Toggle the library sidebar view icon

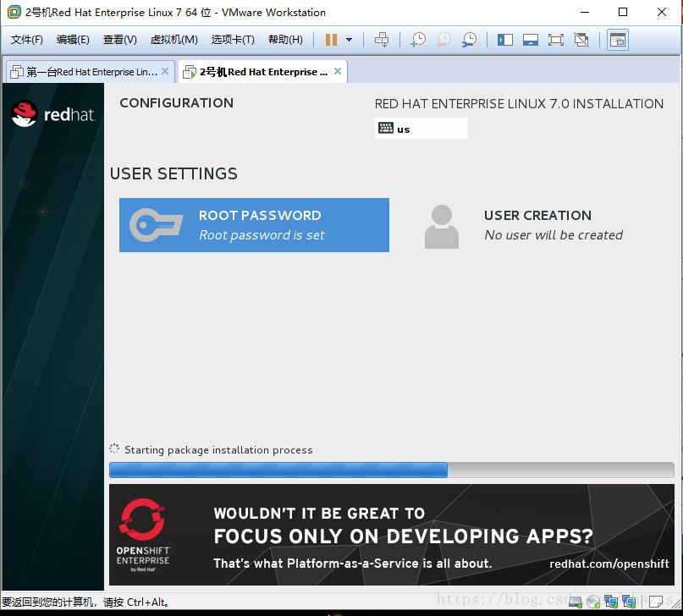tap(505, 40)
